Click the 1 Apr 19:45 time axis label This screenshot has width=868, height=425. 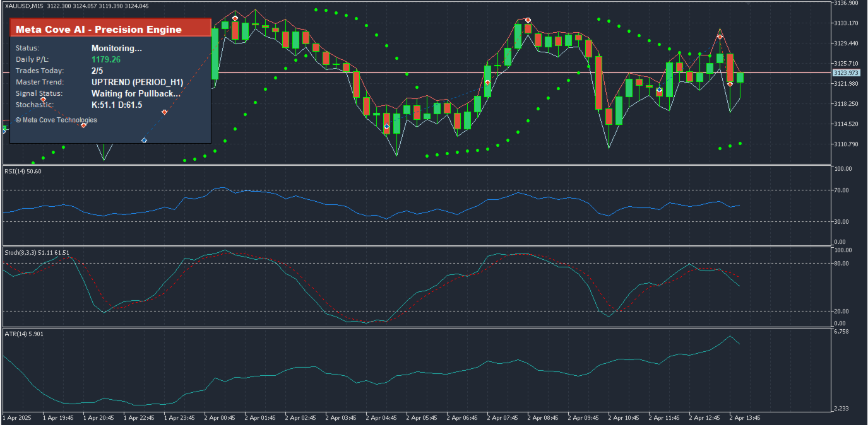click(x=58, y=417)
